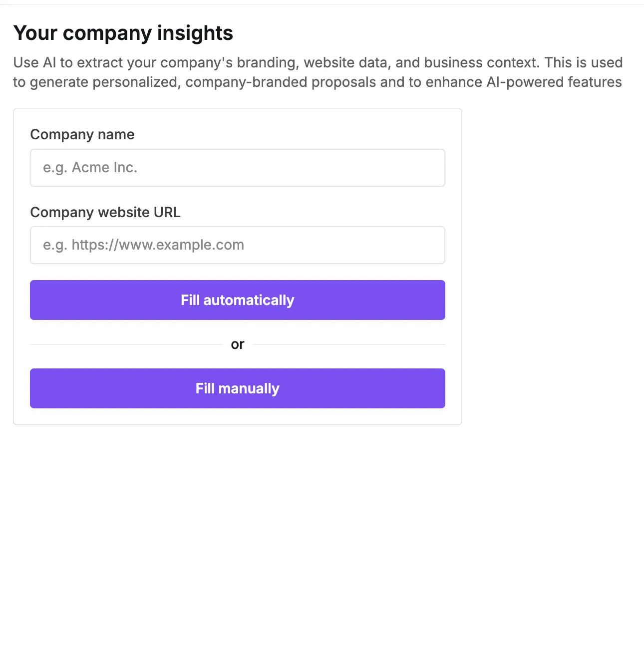The height and width of the screenshot is (645, 644).
Task: Click the divider line right of "or"
Action: pos(349,344)
